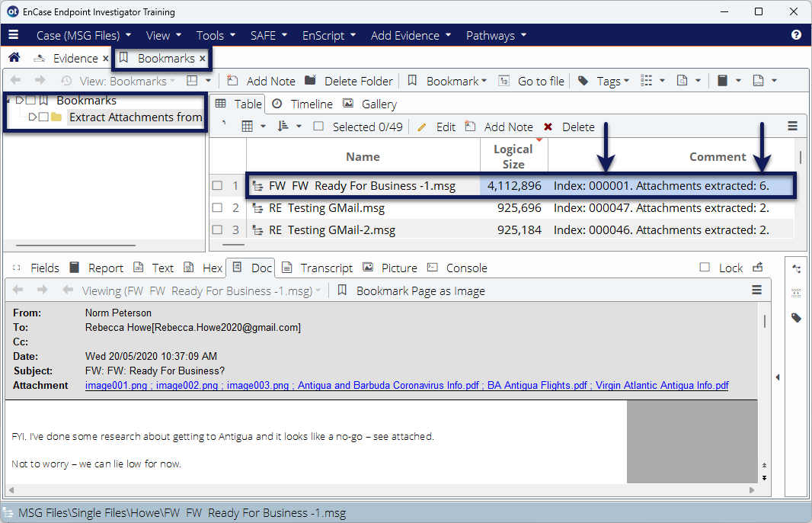Click the tag icon in right sidebar
The height and width of the screenshot is (523, 812).
[797, 318]
